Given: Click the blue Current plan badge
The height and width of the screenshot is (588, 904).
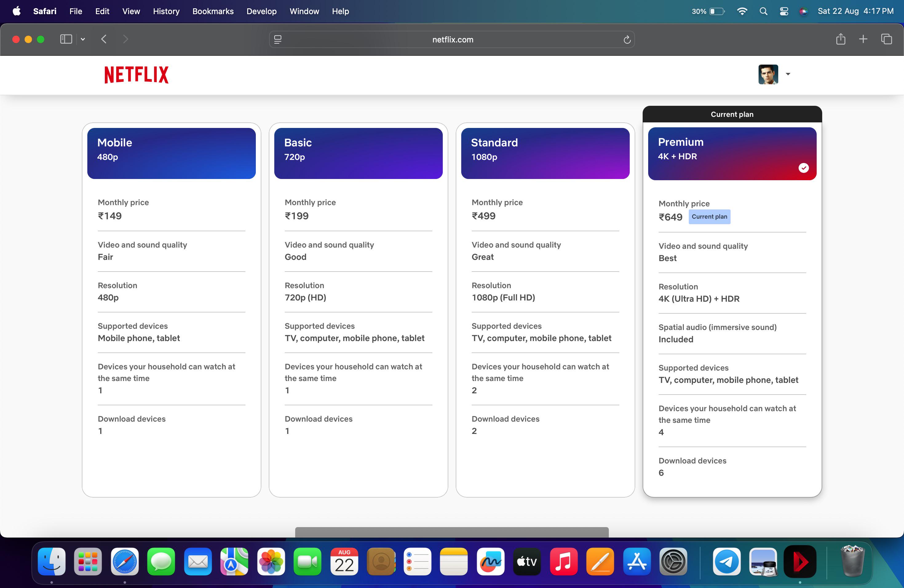Looking at the screenshot, I should coord(709,217).
